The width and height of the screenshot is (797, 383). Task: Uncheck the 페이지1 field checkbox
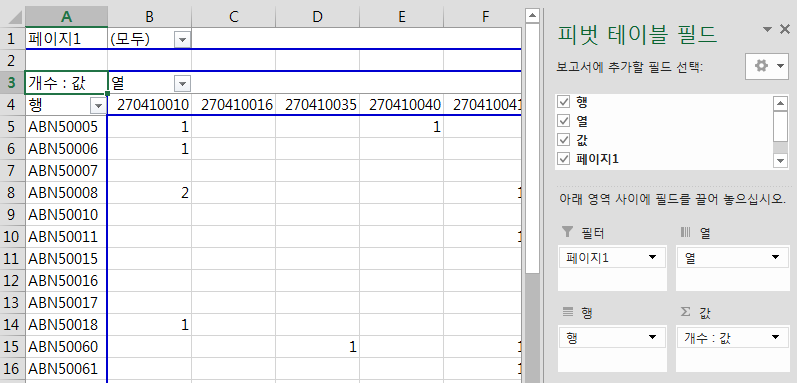(564, 159)
